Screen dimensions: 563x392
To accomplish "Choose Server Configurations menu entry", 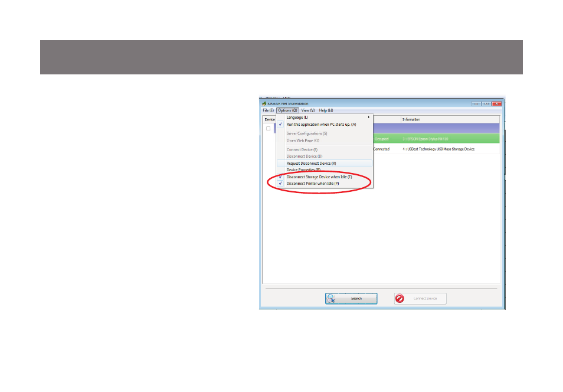I will tap(325, 133).
